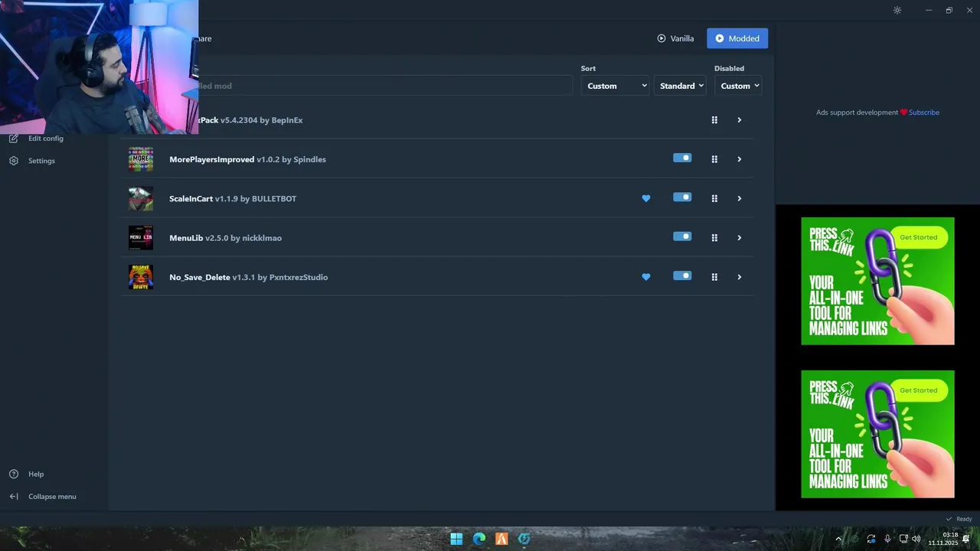This screenshot has height=551, width=980.
Task: Click the sync status tray icon
Action: pos(871,539)
